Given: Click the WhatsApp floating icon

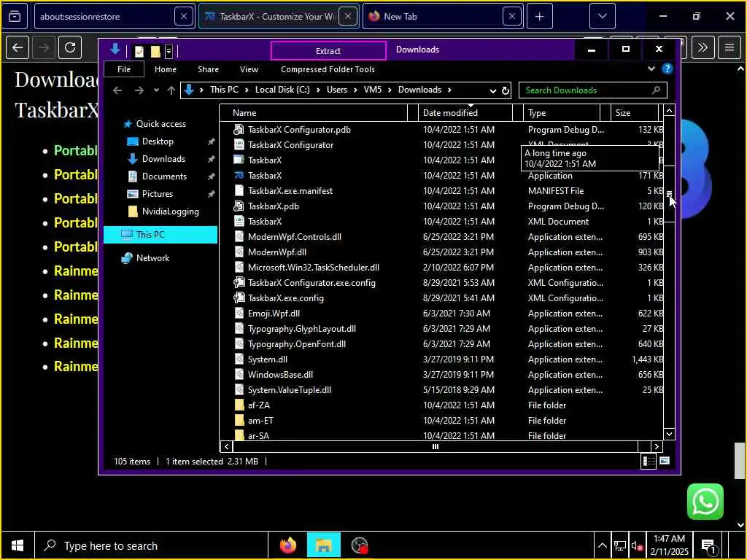Looking at the screenshot, I should pyautogui.click(x=705, y=502).
